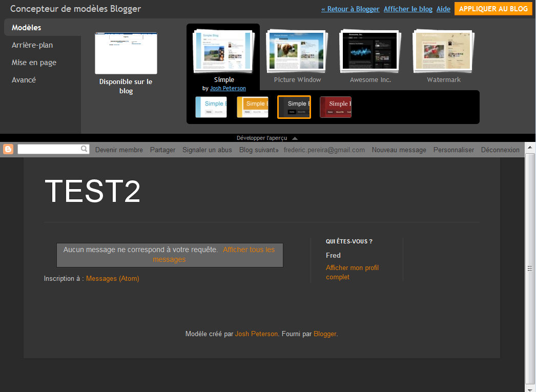
Task: Click Déconnexion in the navbar
Action: (500, 150)
